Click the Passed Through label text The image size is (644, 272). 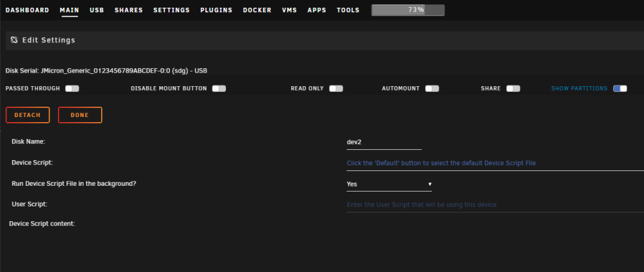pyautogui.click(x=32, y=89)
